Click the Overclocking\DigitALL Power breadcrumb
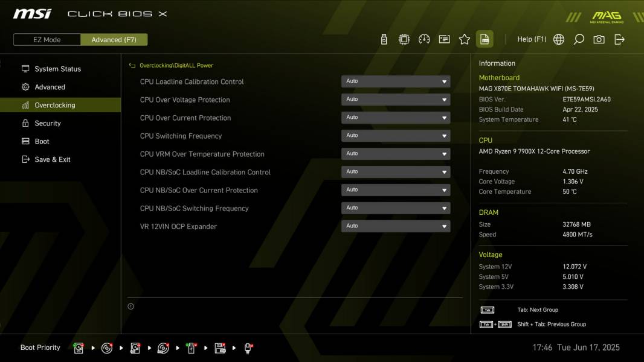Image resolution: width=644 pixels, height=362 pixels. (176, 65)
